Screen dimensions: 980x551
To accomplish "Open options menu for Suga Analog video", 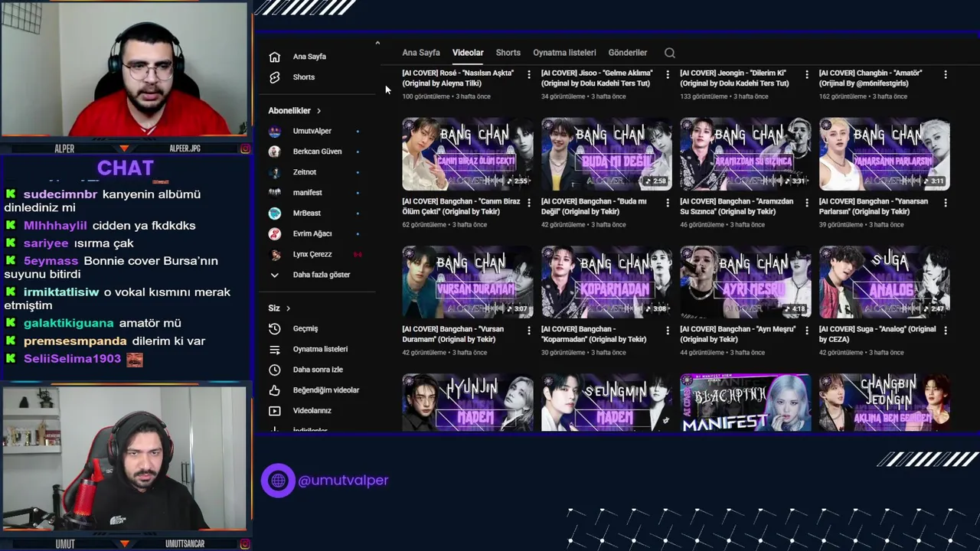I will (946, 331).
